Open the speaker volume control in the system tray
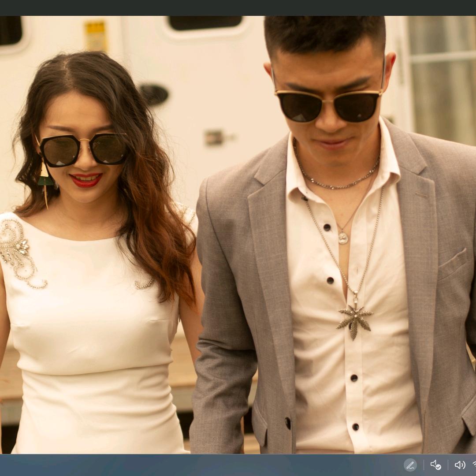Screen dimensions: 476x476 [x=460, y=465]
